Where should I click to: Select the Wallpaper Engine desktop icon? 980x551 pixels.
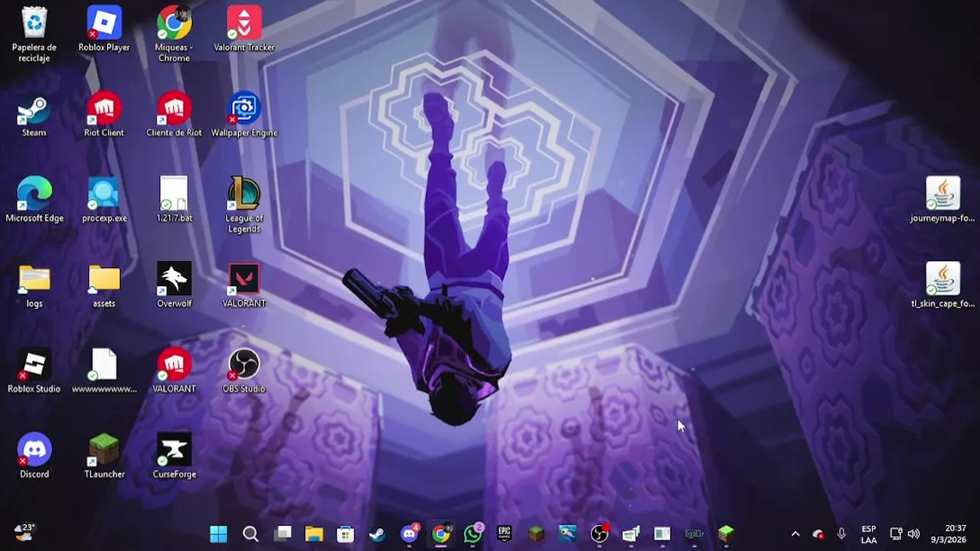click(244, 115)
